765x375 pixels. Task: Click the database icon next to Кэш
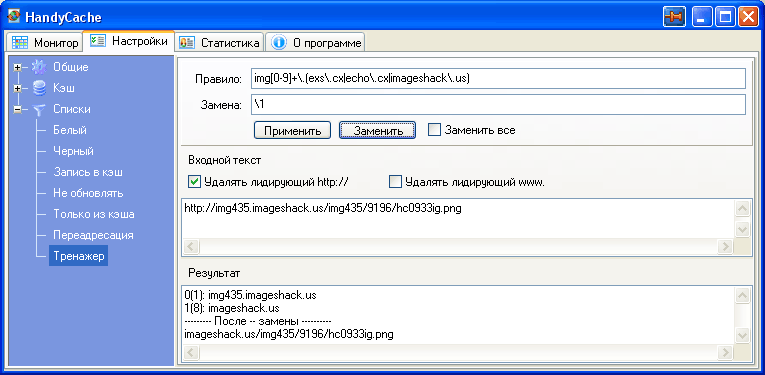coord(39,88)
